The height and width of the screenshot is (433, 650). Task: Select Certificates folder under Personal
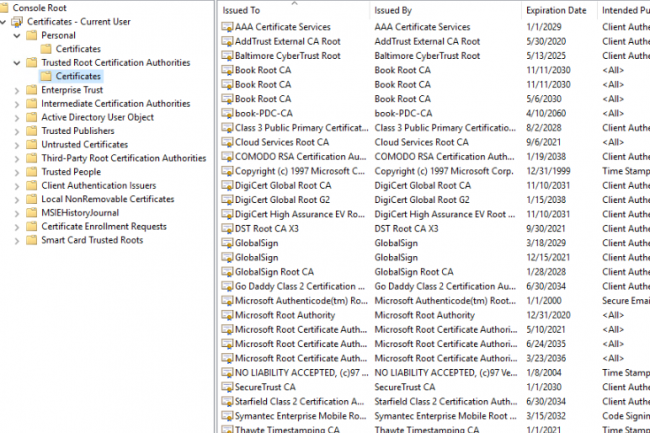pos(77,49)
